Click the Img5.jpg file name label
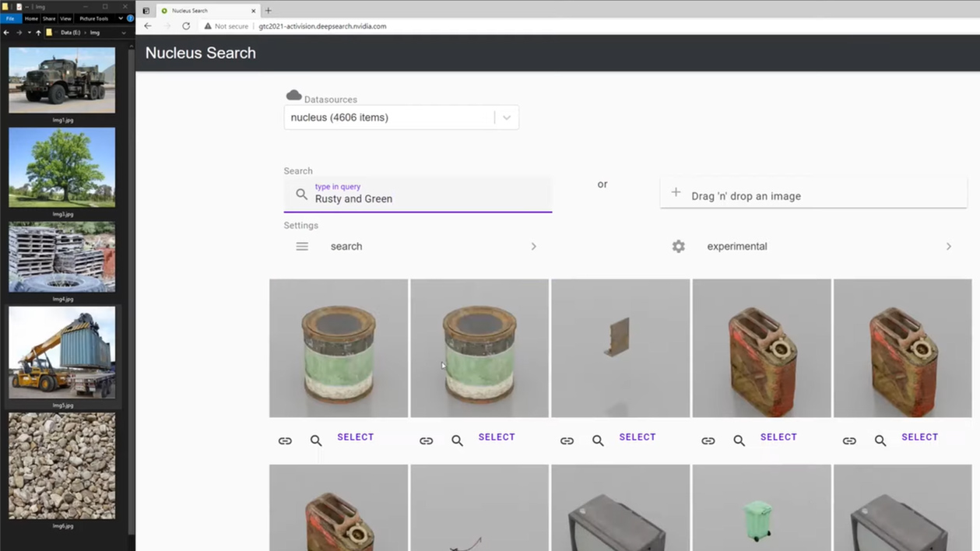 coord(62,405)
